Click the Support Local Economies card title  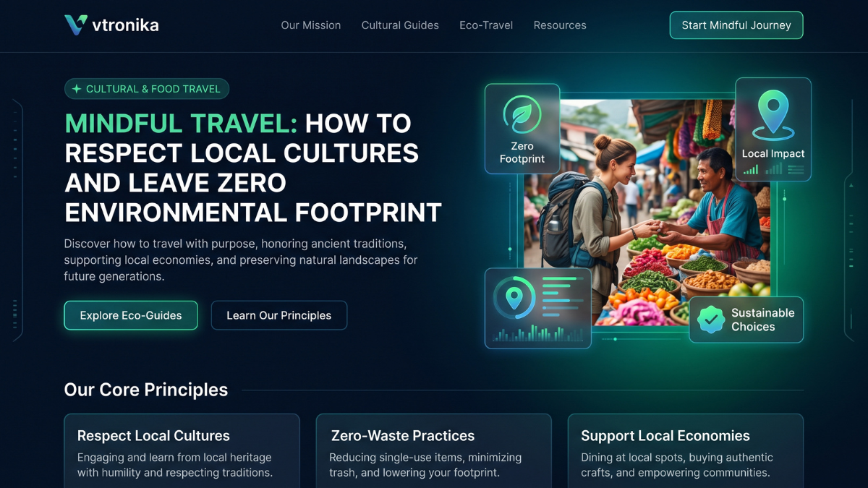pos(665,436)
